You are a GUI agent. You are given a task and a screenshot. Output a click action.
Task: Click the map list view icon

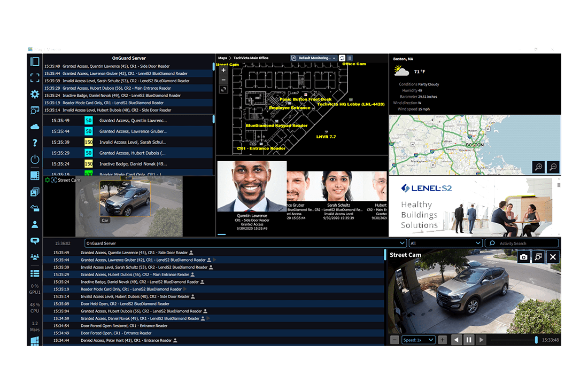(x=350, y=58)
